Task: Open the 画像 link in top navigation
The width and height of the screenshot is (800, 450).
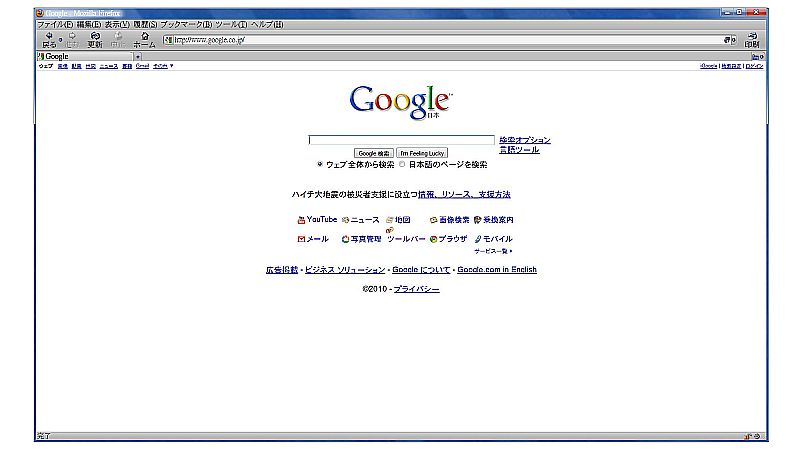Action: [62, 66]
